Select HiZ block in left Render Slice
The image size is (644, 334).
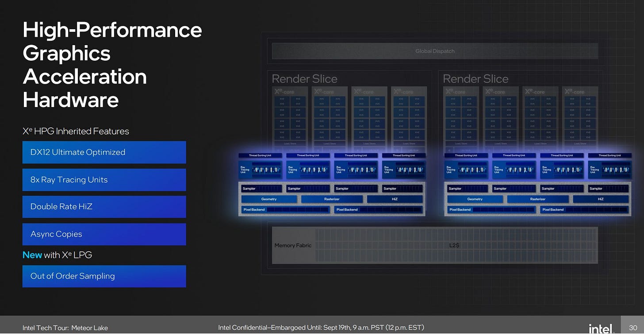[395, 199]
